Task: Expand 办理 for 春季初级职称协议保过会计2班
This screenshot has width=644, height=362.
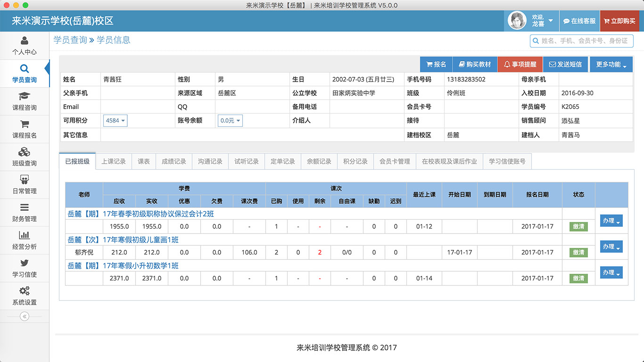Action: click(611, 221)
